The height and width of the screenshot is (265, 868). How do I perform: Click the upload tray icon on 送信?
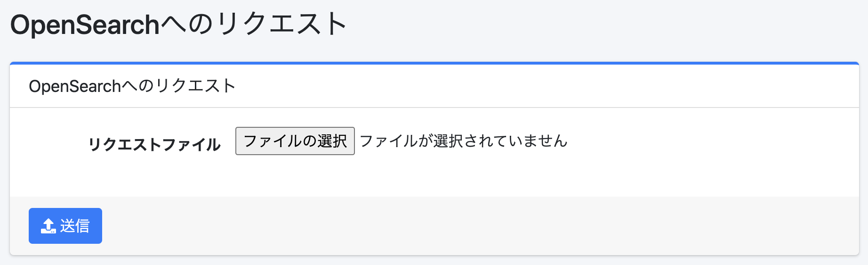48,226
